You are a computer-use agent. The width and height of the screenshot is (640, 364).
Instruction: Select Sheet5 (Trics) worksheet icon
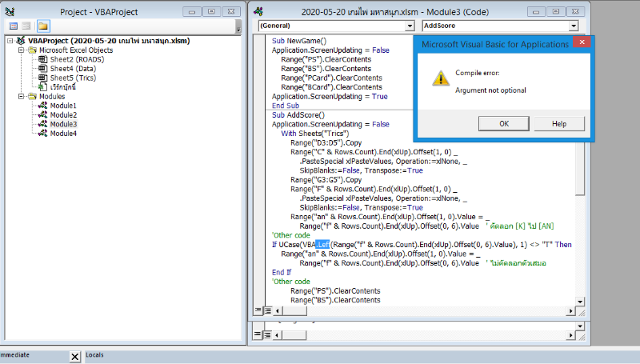click(43, 78)
